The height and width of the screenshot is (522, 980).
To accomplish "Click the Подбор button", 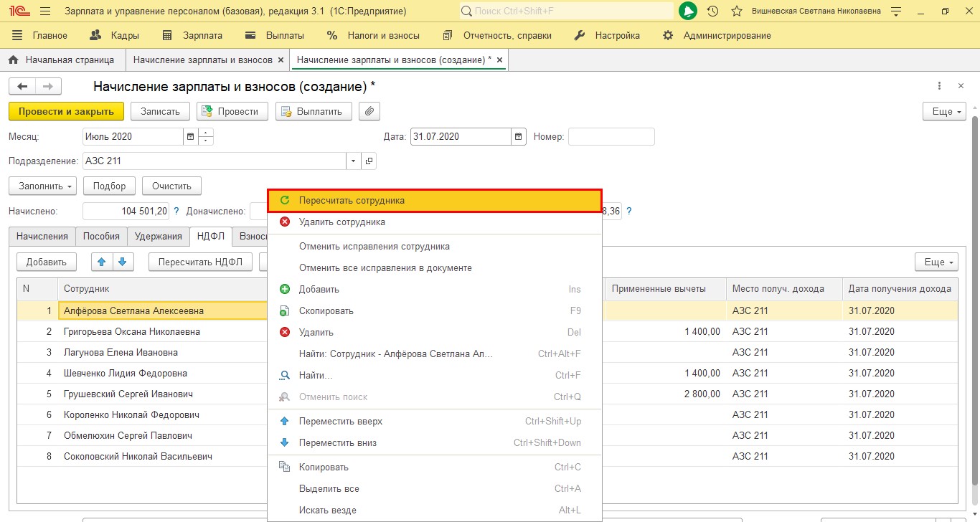I will 109,186.
